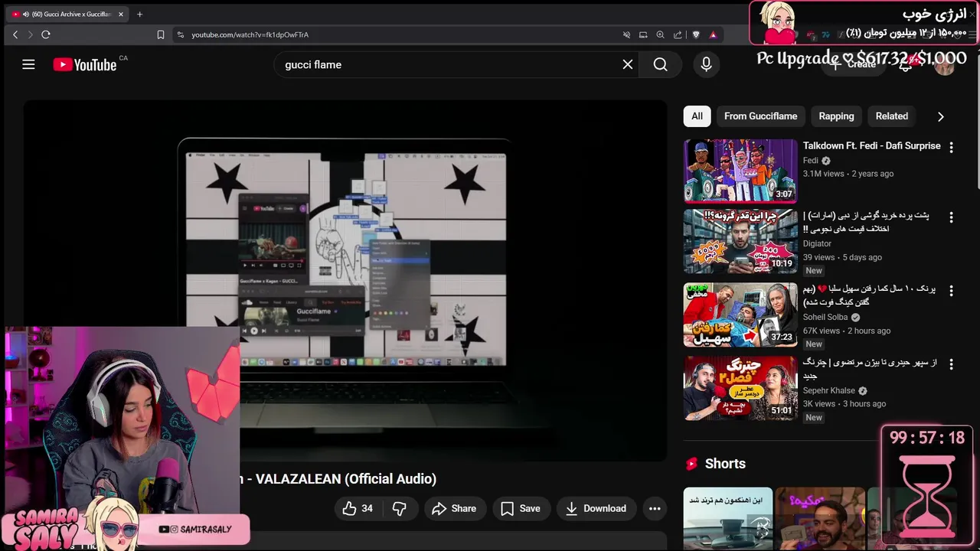Open Brave Shields icon
This screenshot has width=980, height=551.
(x=696, y=34)
